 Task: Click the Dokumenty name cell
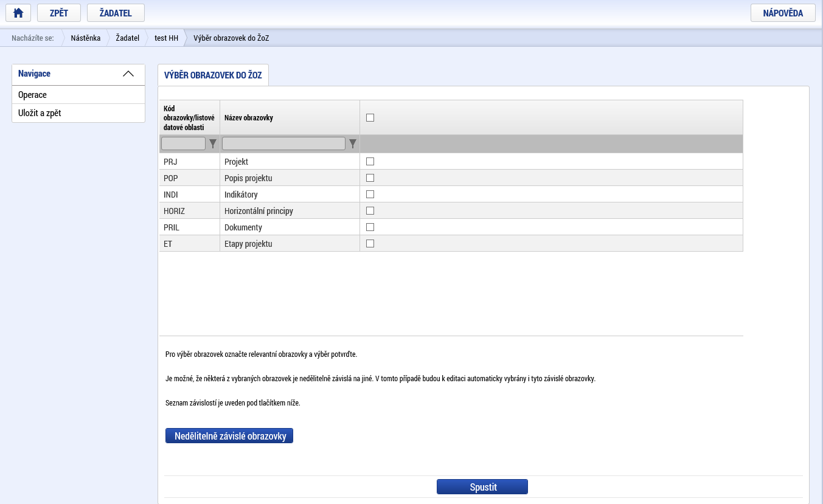coord(290,227)
